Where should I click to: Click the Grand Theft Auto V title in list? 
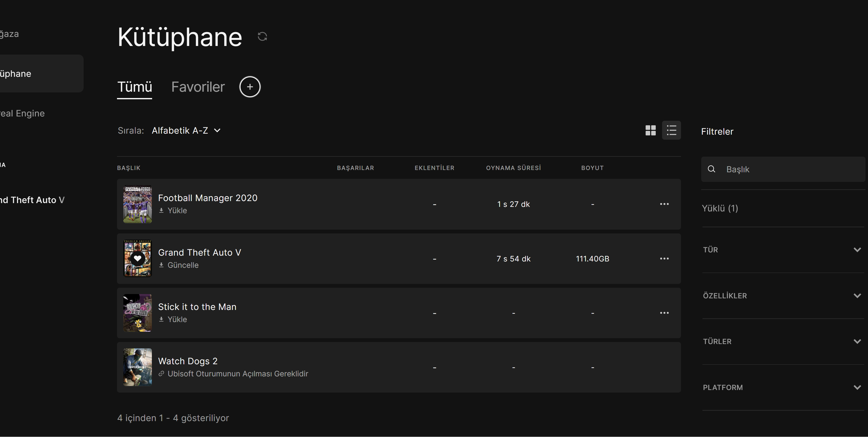pos(199,252)
